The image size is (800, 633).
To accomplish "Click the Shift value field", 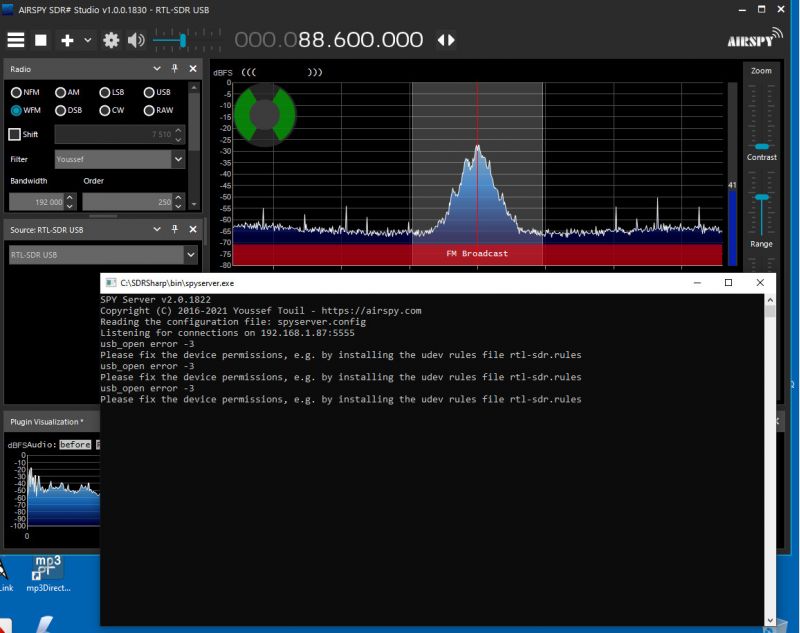I will (113, 134).
